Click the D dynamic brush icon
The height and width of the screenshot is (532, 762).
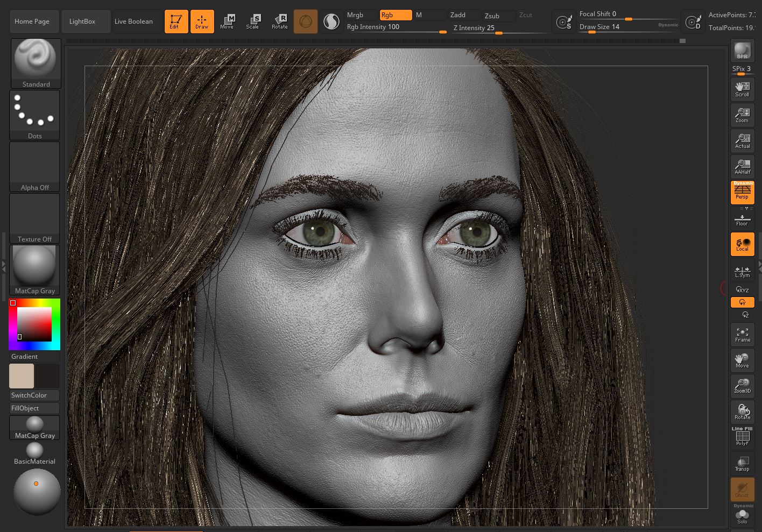point(694,22)
